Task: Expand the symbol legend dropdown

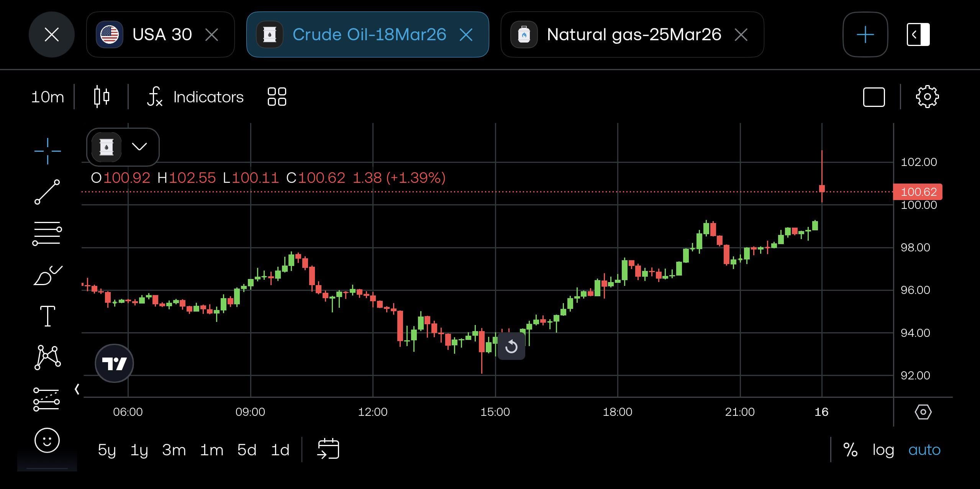Action: [x=139, y=147]
